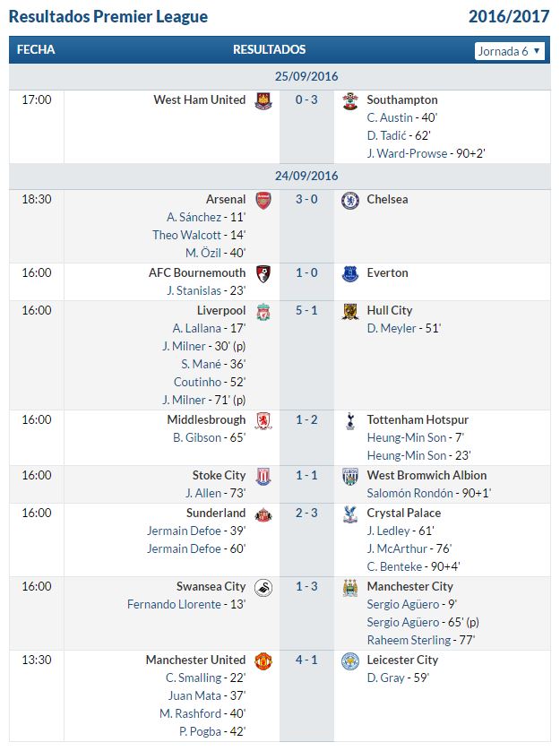Click the Crystal Palace crest
560x751 pixels.
[350, 514]
